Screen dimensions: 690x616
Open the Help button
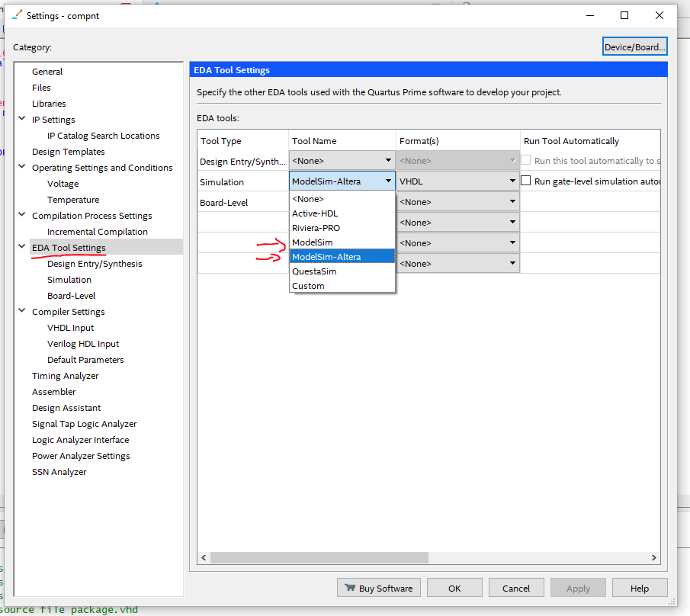tap(640, 588)
